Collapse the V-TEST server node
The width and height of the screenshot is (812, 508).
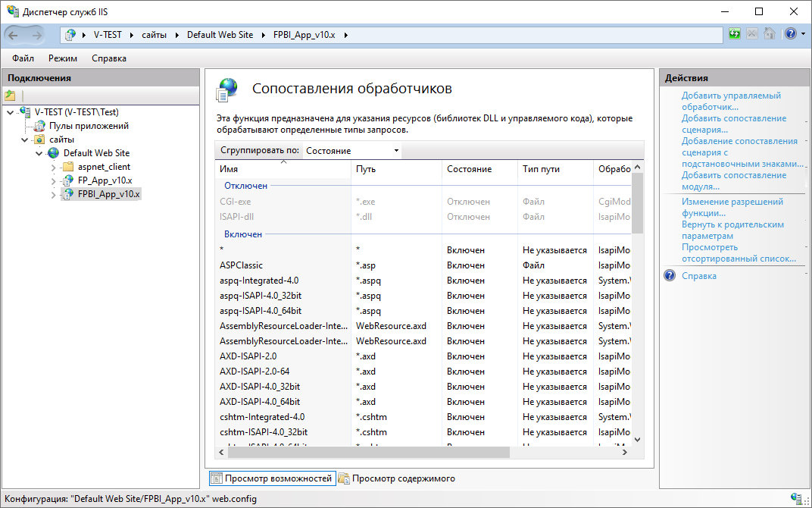point(9,112)
